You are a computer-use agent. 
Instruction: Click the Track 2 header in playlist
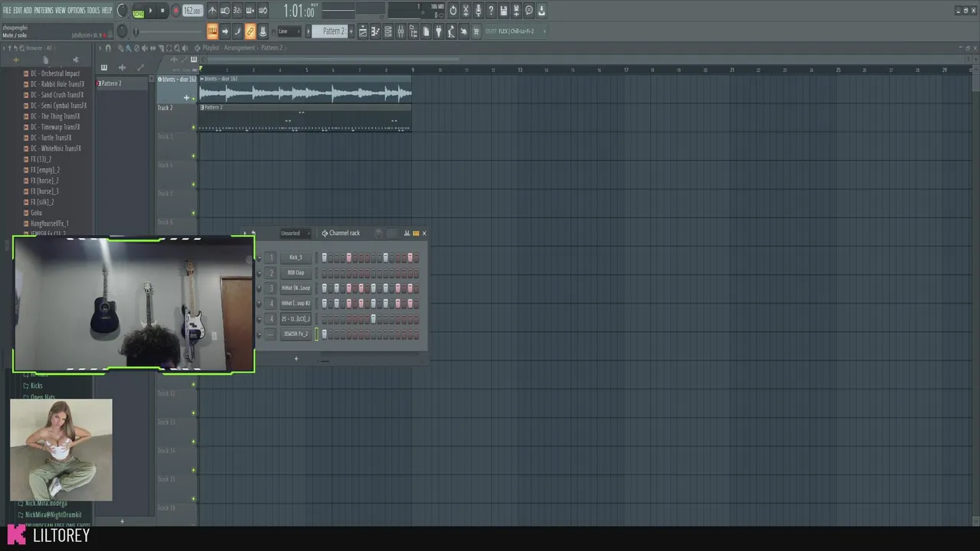coord(175,118)
